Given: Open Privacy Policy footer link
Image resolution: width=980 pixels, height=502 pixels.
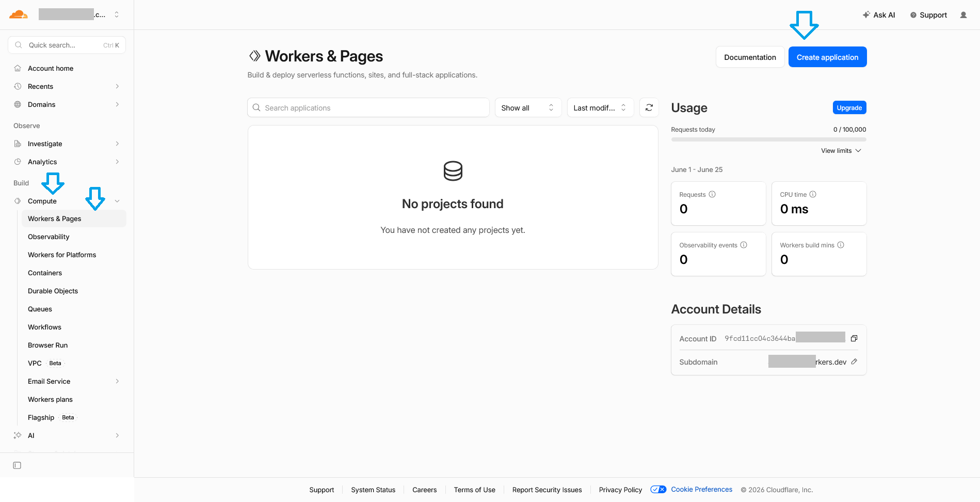Looking at the screenshot, I should (620, 490).
